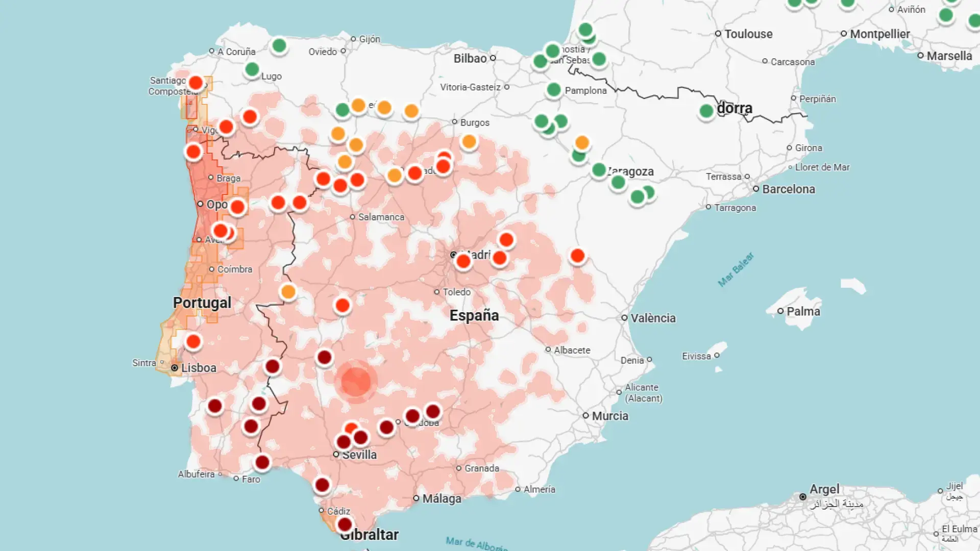The height and width of the screenshot is (551, 980).
Task: Select red marker at Santiago de Compostela
Action: coord(195,83)
